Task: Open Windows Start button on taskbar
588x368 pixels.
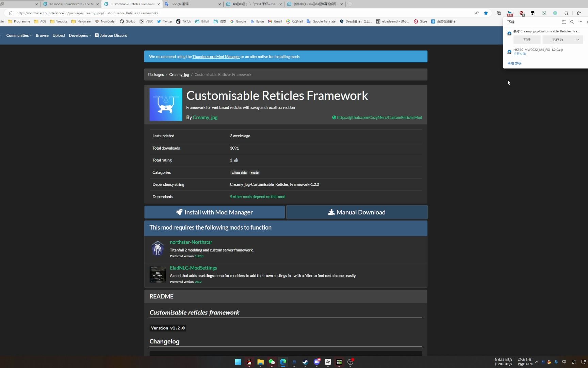Action: tap(238, 362)
